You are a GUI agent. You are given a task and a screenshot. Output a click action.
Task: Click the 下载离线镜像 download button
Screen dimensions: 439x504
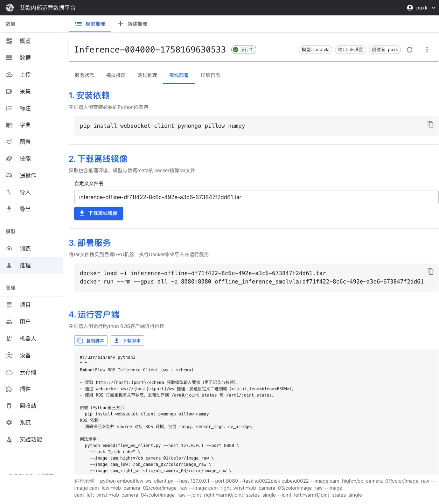coord(99,213)
